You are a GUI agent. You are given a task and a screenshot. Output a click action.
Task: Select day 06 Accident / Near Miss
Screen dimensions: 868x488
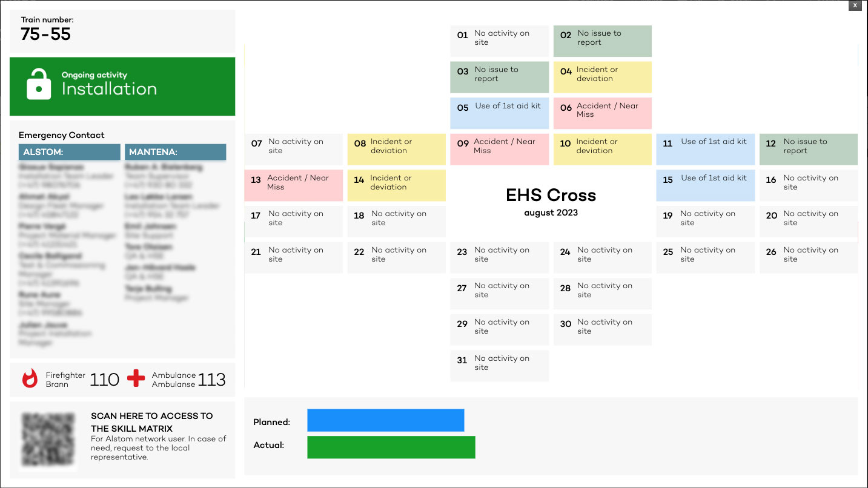pyautogui.click(x=602, y=113)
